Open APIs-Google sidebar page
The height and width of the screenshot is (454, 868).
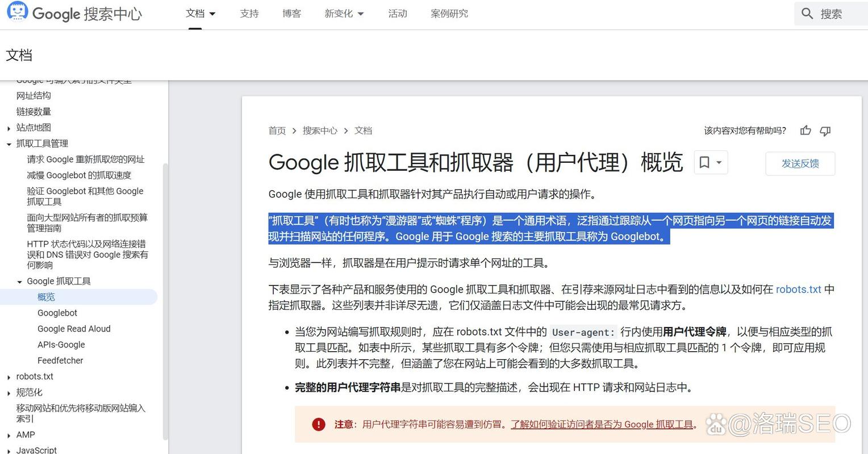point(61,344)
